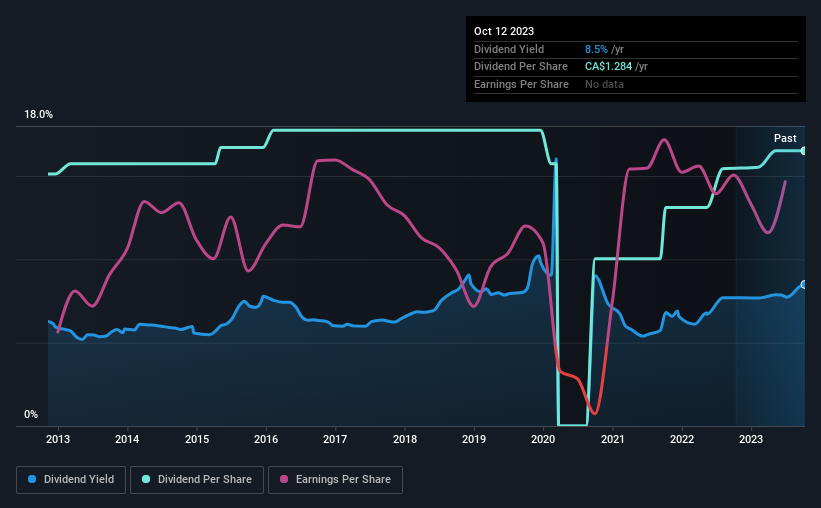
Task: Click the 2019 x-axis label
Action: point(474,439)
